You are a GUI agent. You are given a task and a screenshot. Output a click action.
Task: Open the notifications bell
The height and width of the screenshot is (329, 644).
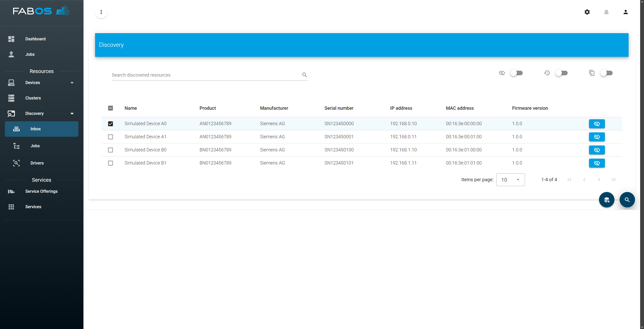point(606,12)
